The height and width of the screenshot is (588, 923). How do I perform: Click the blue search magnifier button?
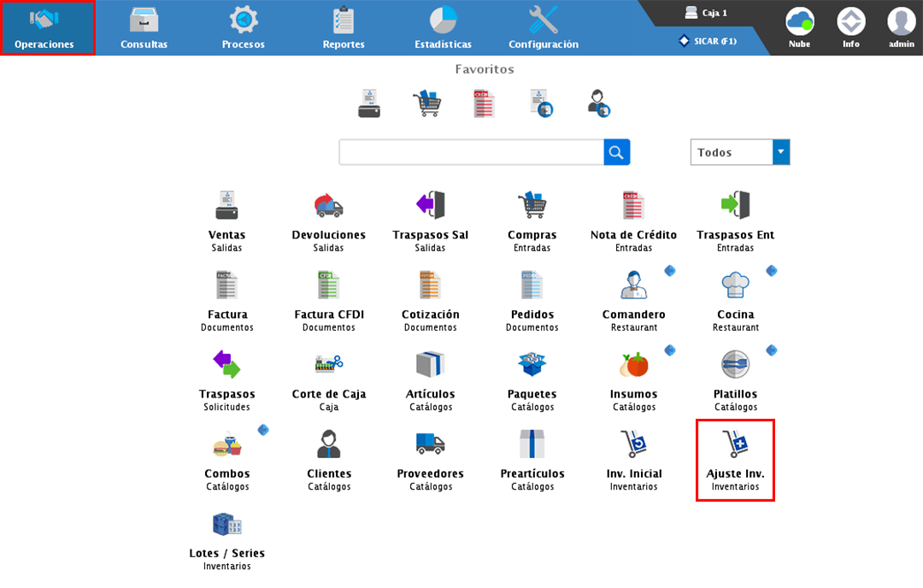point(617,152)
